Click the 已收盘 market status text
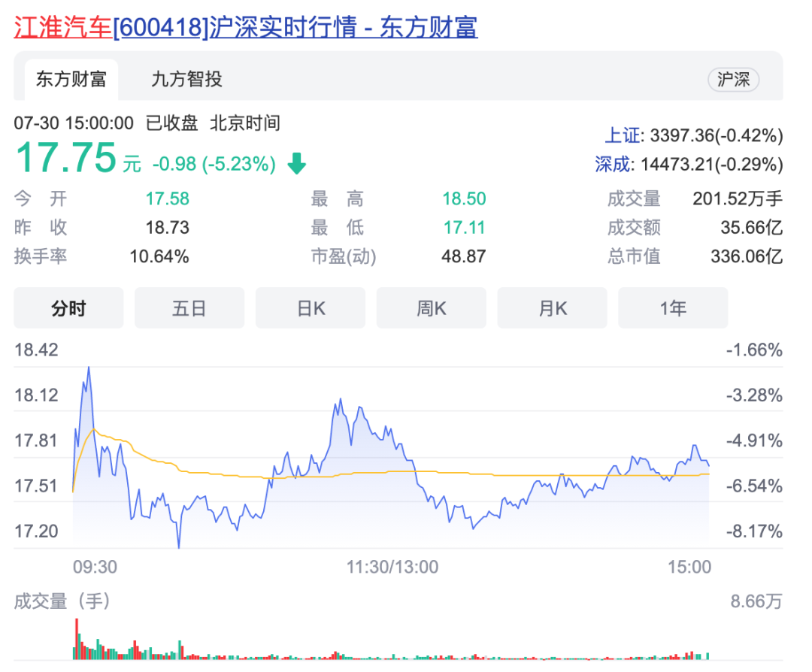The image size is (812, 672). (172, 123)
